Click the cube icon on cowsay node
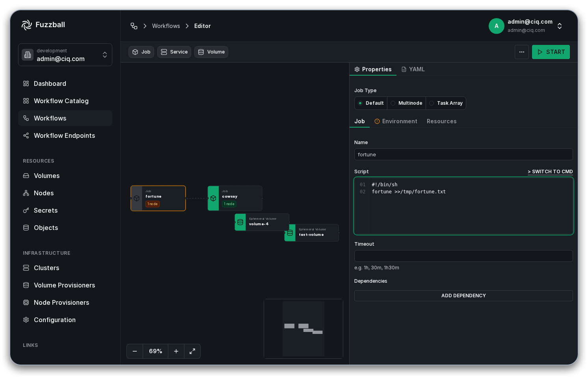 213,198
